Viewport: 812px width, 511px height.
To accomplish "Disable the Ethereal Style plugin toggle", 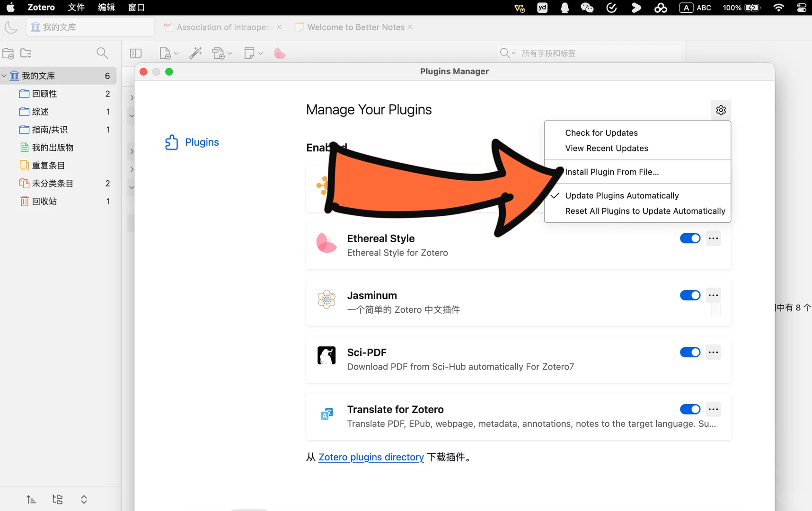I will (690, 238).
